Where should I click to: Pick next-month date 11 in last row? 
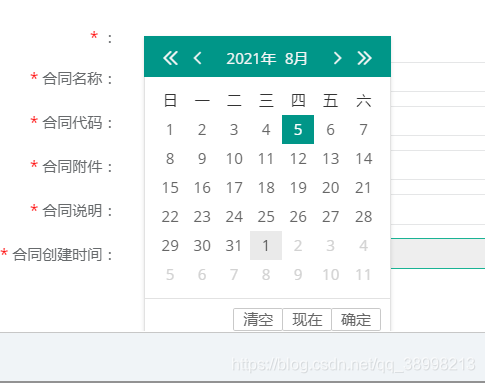363,274
